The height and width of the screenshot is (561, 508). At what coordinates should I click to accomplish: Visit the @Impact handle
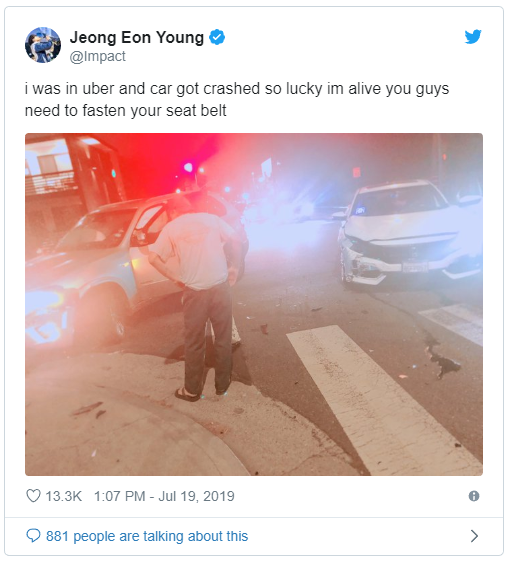click(x=97, y=57)
